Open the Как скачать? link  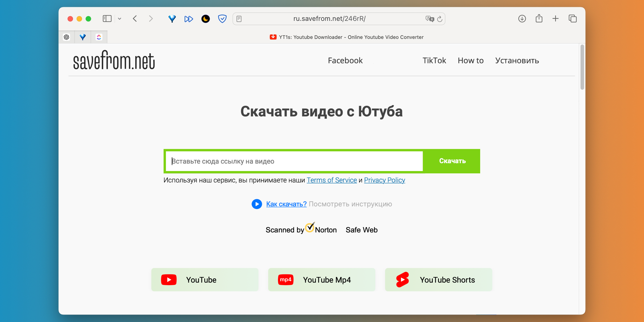pyautogui.click(x=286, y=204)
